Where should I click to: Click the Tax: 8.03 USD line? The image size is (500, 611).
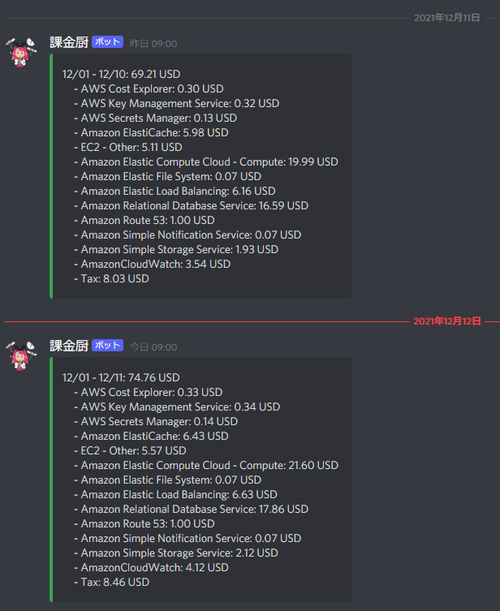tap(111, 279)
